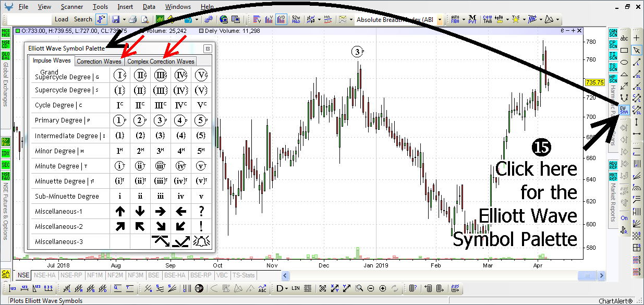644x305 pixels.
Task: Select the Impulse Waves tab
Action: click(x=52, y=60)
